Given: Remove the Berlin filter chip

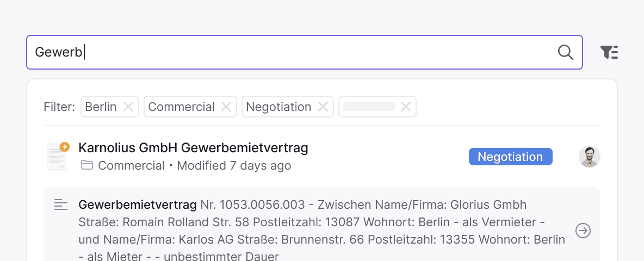Looking at the screenshot, I should pyautogui.click(x=128, y=107).
